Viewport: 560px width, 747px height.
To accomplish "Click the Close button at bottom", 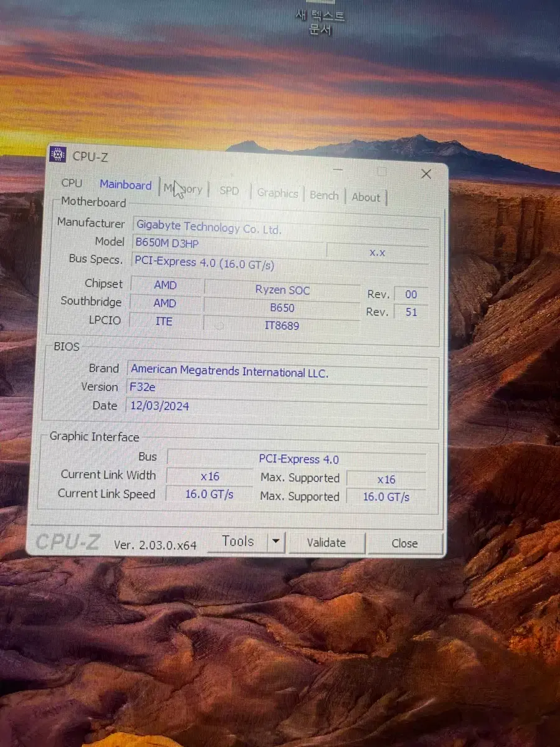I will pyautogui.click(x=404, y=543).
